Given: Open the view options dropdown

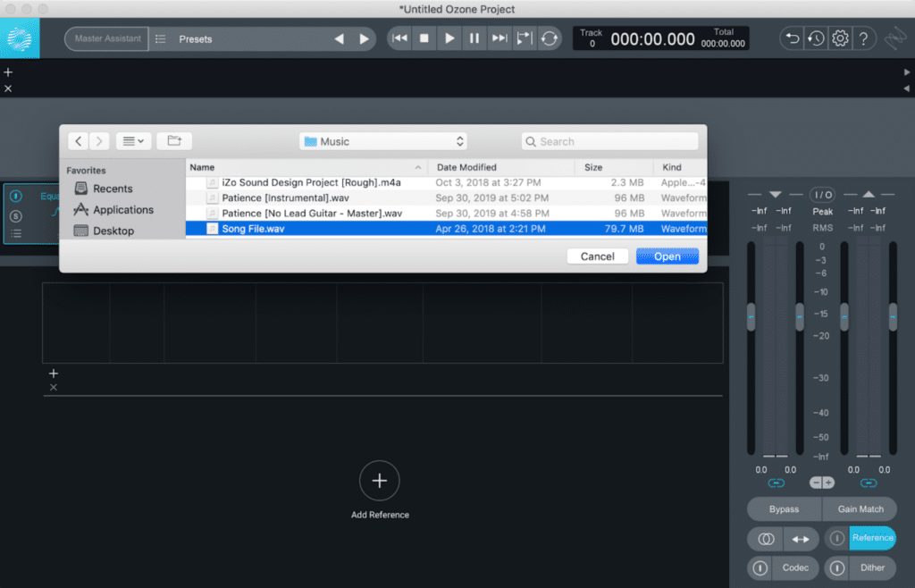Looking at the screenshot, I should 134,141.
